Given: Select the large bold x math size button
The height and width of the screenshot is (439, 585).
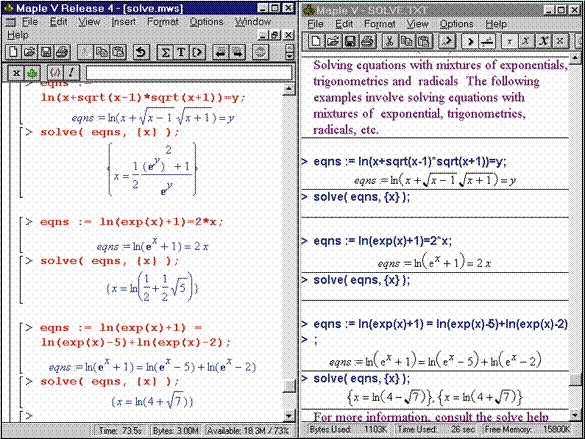Looking at the screenshot, I should click(x=543, y=41).
